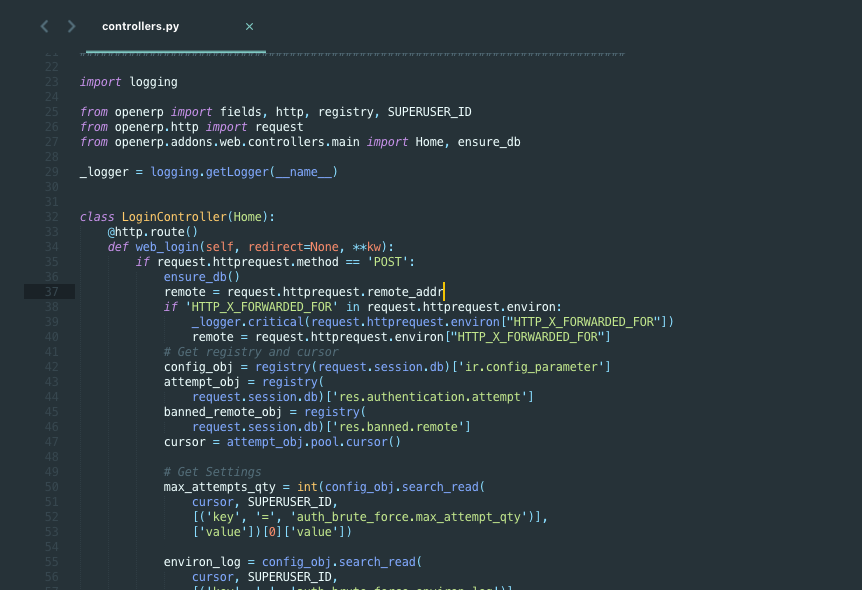Click the close icon on controllers.py tab
The width and height of the screenshot is (862, 590).
(249, 26)
